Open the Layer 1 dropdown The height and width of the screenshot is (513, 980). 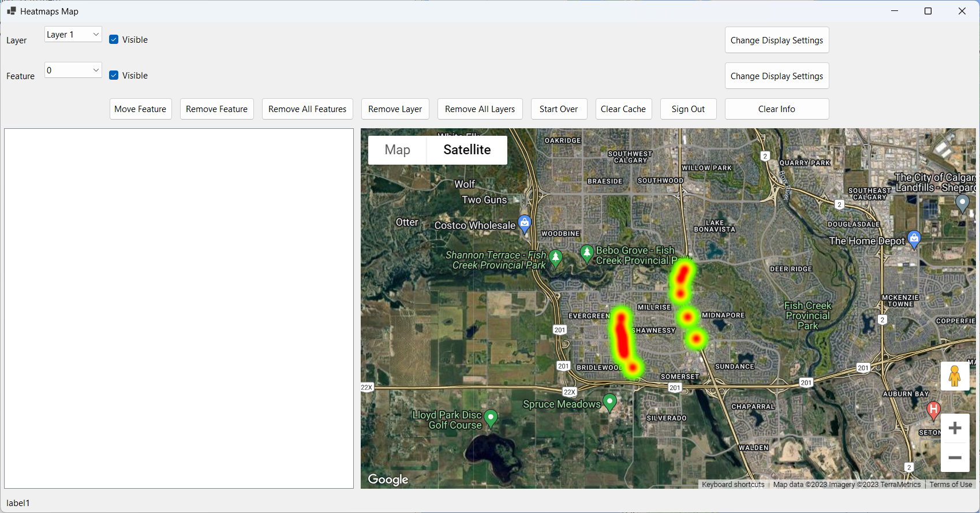click(x=73, y=35)
